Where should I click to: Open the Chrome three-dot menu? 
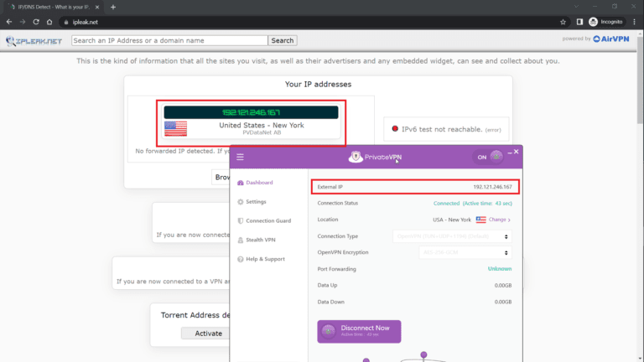point(635,22)
